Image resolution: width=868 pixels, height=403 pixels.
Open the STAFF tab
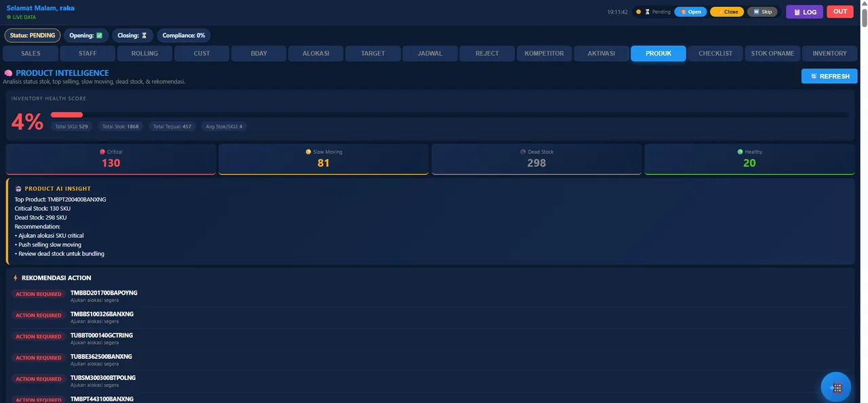87,54
